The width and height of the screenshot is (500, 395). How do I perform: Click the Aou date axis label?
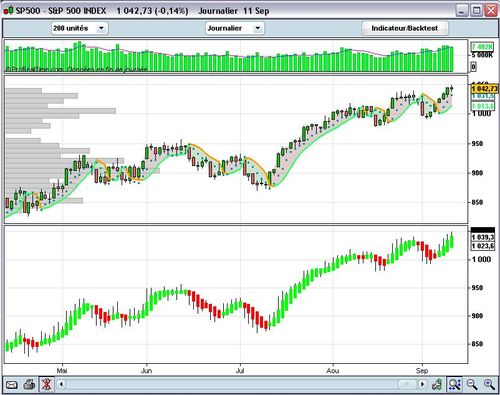pos(332,371)
